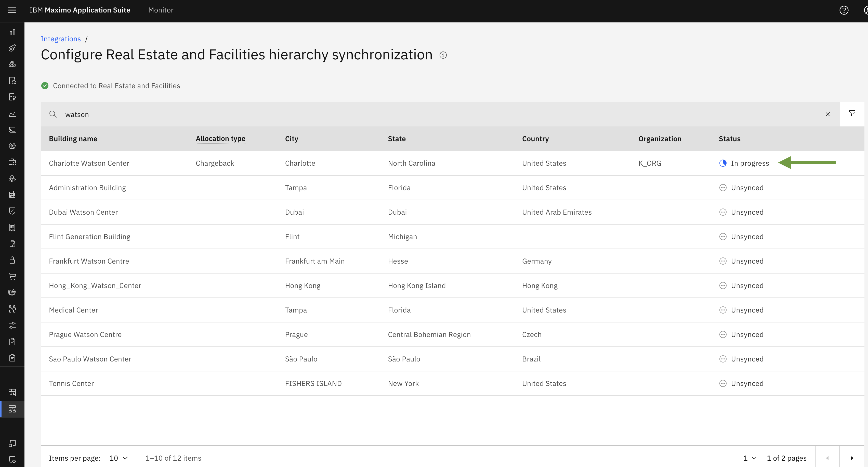868x467 pixels.
Task: Select Medical Center building name
Action: tap(73, 310)
